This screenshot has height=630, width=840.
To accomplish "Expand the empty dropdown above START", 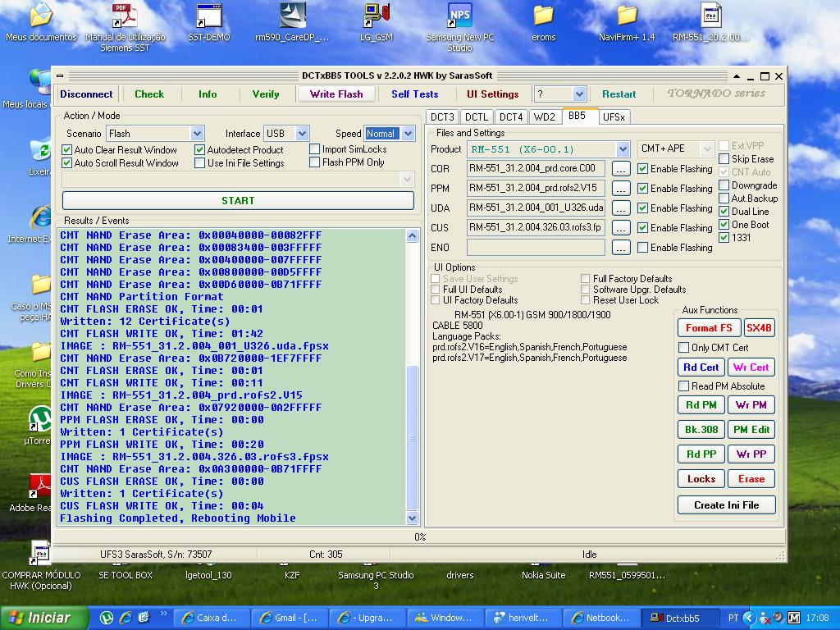I will 407,179.
